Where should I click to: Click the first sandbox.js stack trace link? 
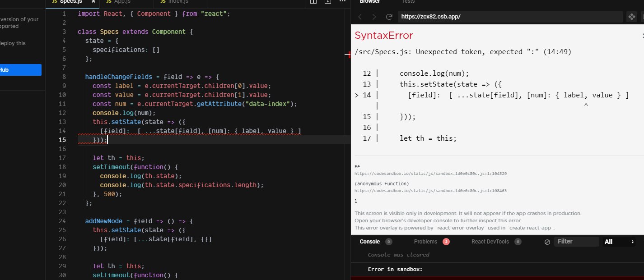tap(430, 174)
